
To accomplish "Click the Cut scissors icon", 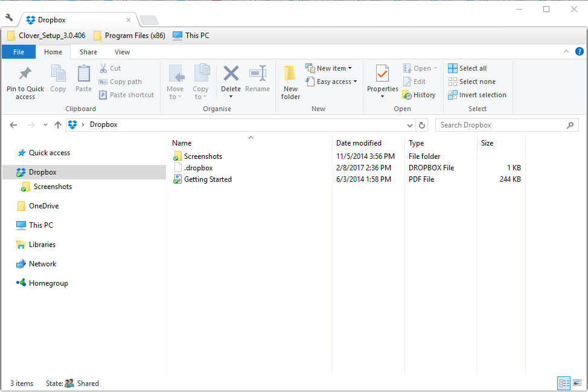I will (x=103, y=68).
